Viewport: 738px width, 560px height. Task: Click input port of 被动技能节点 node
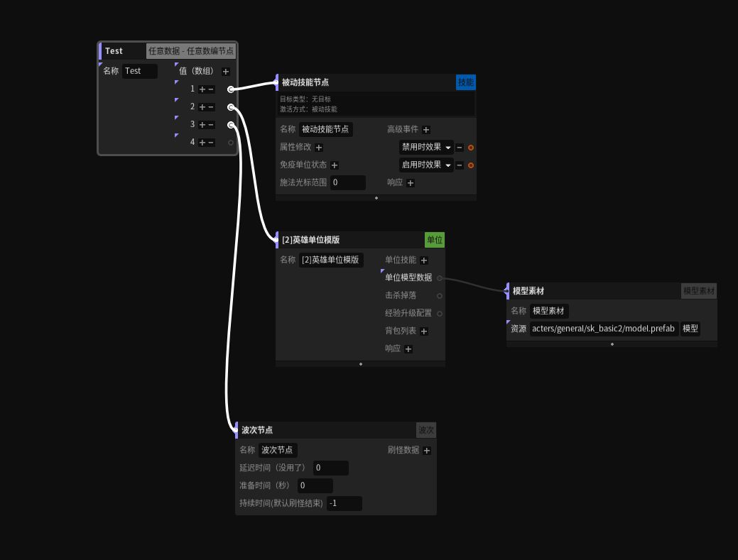[276, 82]
